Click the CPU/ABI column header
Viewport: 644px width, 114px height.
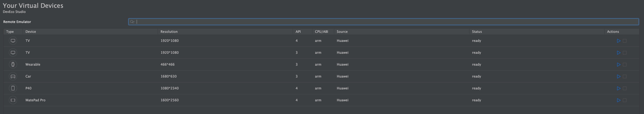tap(321, 32)
